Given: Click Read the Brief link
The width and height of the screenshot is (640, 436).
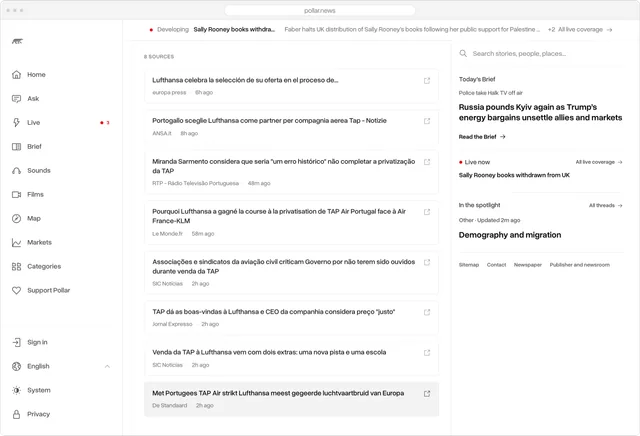Looking at the screenshot, I should click(482, 137).
